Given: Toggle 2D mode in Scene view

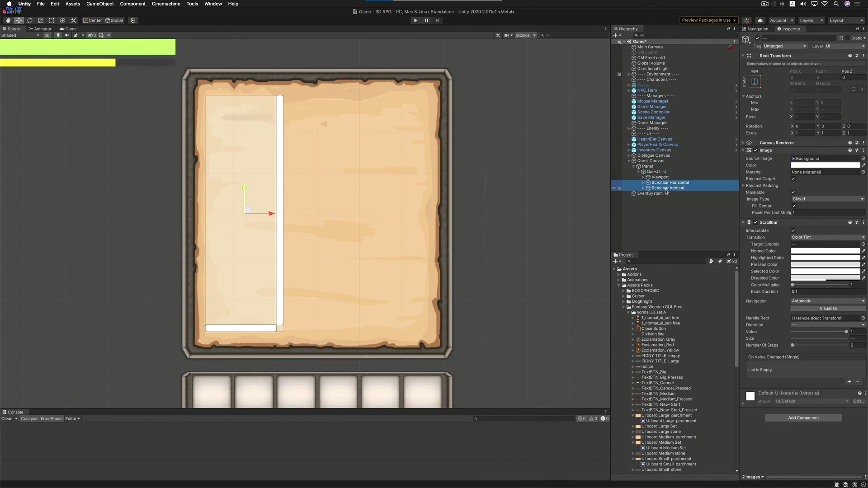Looking at the screenshot, I should [x=47, y=35].
